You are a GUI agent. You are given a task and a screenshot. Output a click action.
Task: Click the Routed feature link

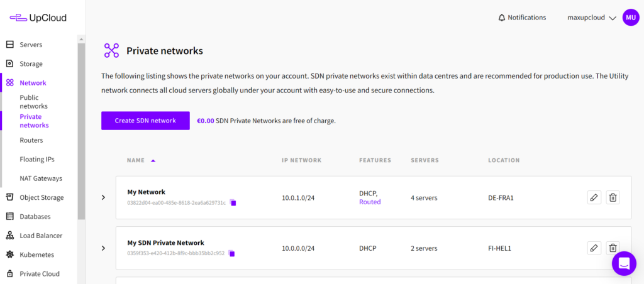tap(370, 202)
